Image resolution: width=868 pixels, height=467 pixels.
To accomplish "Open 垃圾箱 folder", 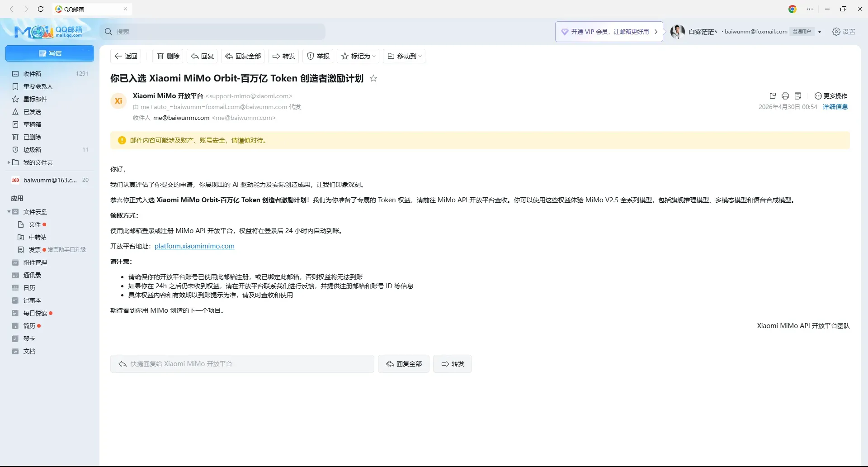I will (50, 150).
